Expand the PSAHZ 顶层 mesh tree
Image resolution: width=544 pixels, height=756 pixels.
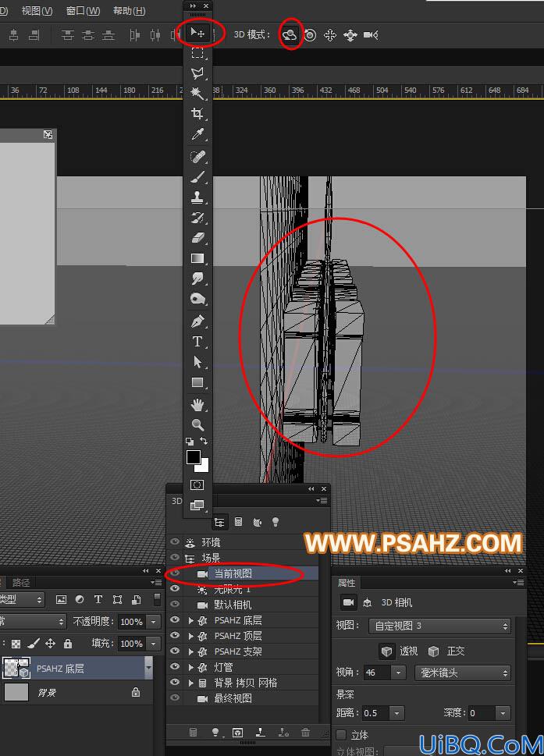point(191,636)
